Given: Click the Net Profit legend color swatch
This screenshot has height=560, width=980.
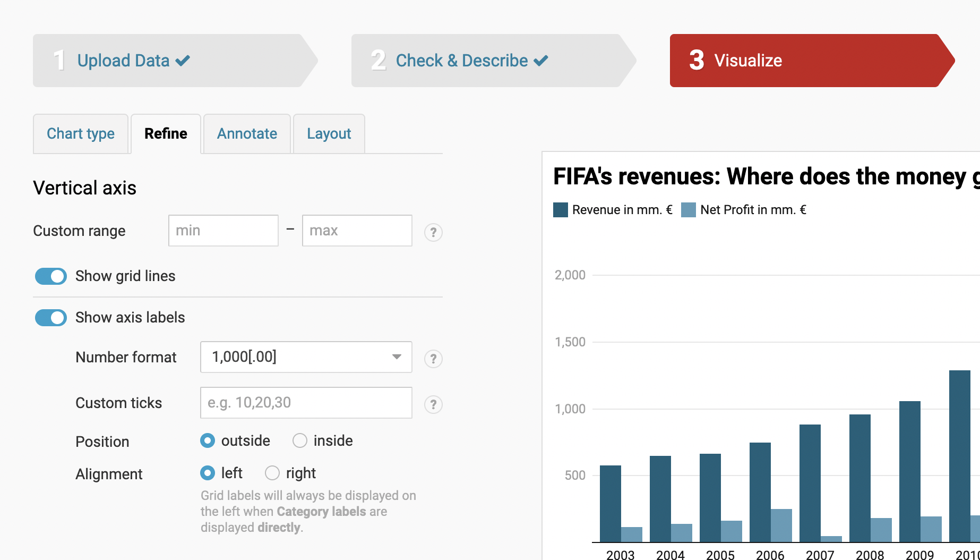Looking at the screenshot, I should coord(689,210).
